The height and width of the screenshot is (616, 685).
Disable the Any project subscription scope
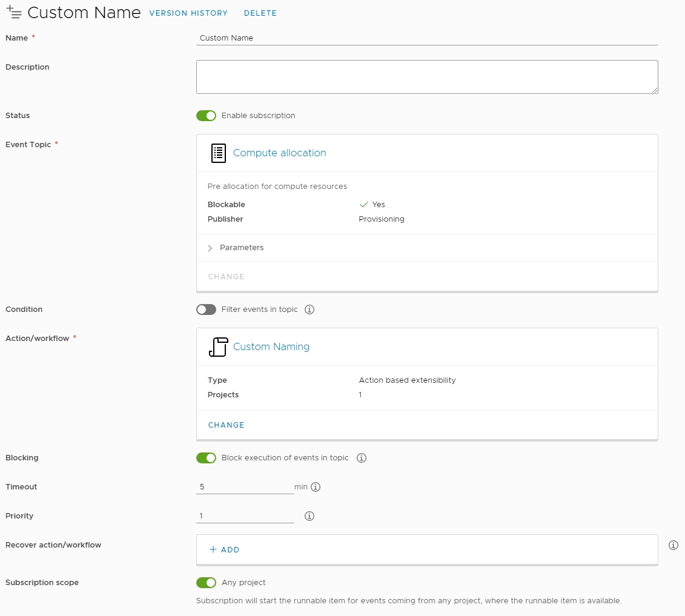(x=206, y=583)
